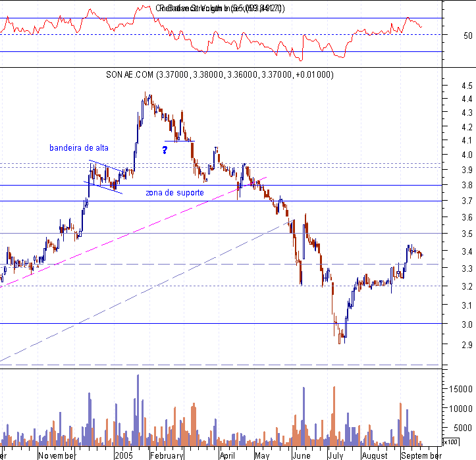Click the 15000 volume axis label
The width and height of the screenshot is (476, 460).
(460, 389)
